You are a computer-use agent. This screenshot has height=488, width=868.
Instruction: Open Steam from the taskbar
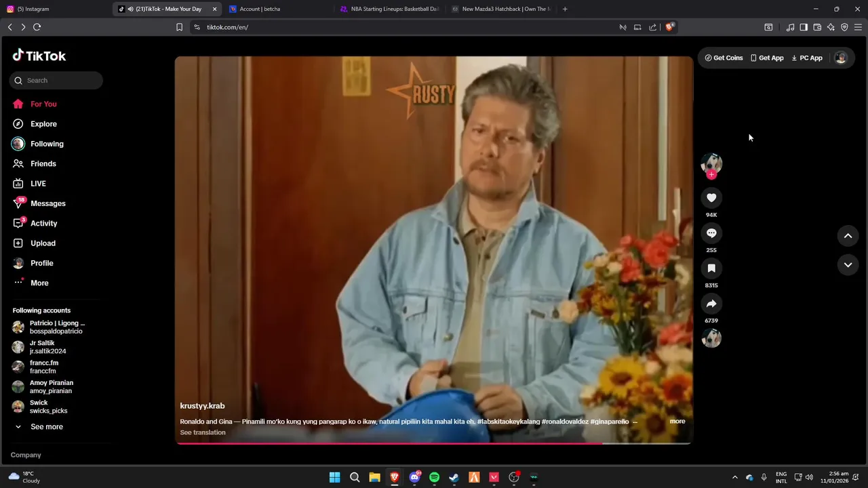click(x=454, y=477)
